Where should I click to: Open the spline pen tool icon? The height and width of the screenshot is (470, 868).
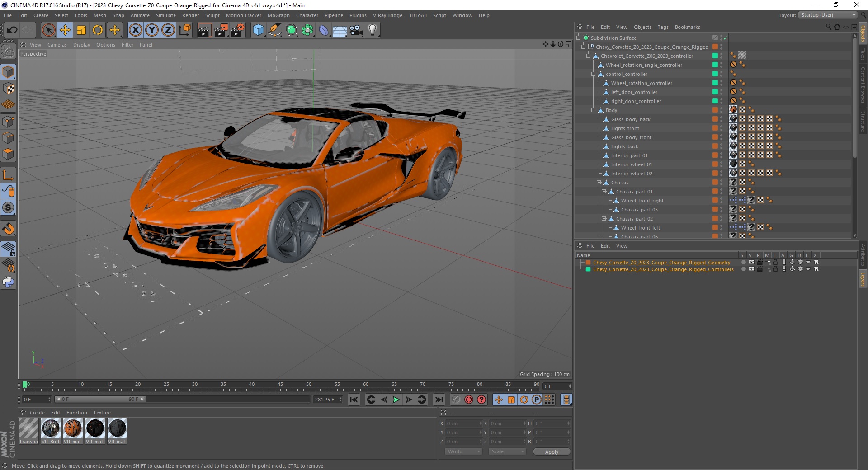coord(275,30)
